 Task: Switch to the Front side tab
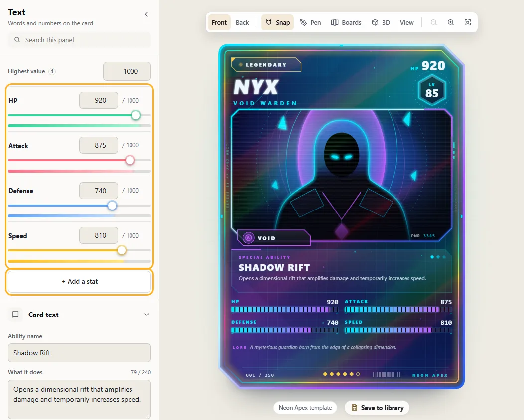pyautogui.click(x=219, y=22)
